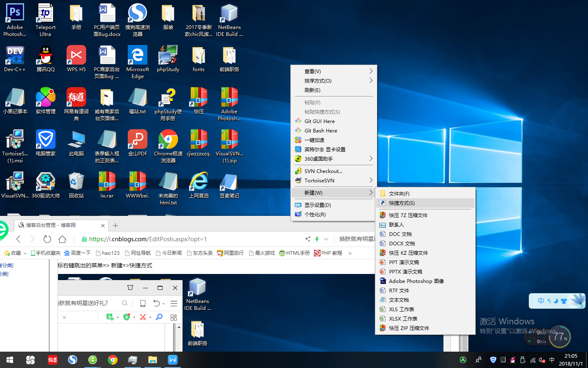This screenshot has height=368, width=588.
Task: Click the volume icon in system tray
Action: (x=542, y=360)
